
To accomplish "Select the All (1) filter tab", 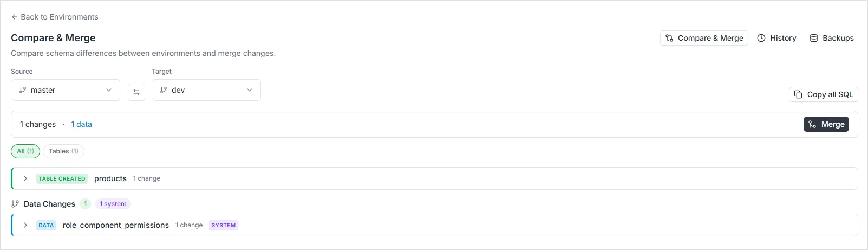I will (25, 151).
